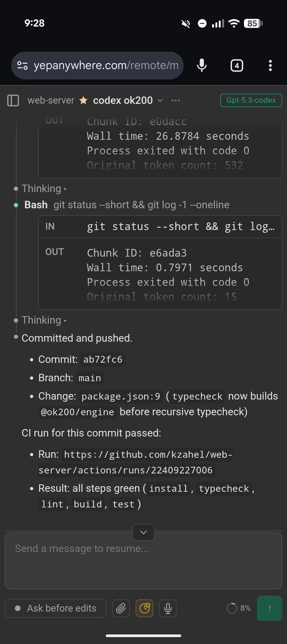Tap the browser voice search microphone
Screen dimensions: 287x644
202,65
